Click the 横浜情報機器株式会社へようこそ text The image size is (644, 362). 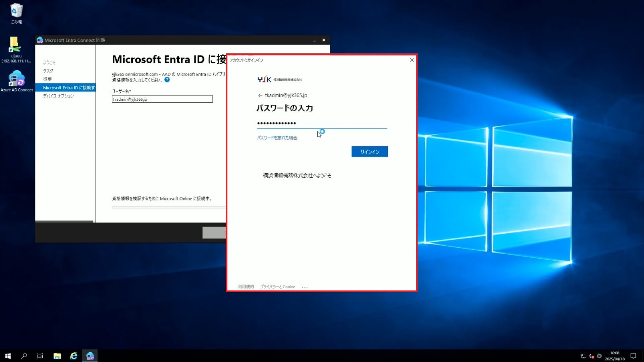coord(297,175)
